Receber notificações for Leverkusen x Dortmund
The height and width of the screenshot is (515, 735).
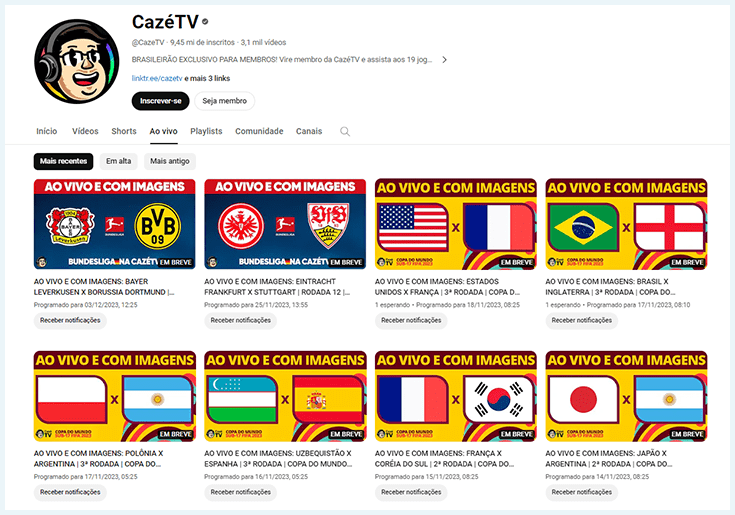tap(70, 321)
